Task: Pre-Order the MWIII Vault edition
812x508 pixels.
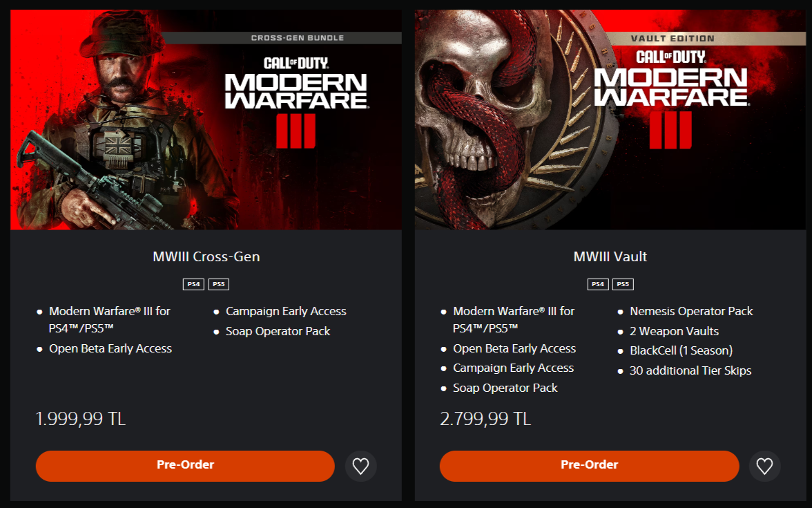Action: coord(589,466)
